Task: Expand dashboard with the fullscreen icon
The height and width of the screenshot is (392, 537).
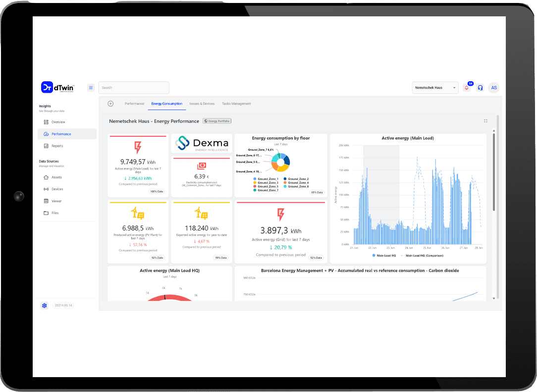Action: [x=485, y=121]
